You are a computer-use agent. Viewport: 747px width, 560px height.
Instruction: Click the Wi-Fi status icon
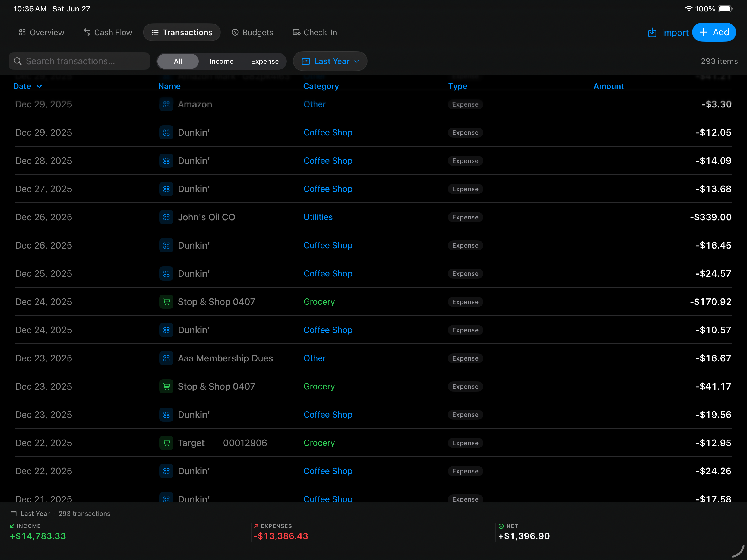(689, 9)
